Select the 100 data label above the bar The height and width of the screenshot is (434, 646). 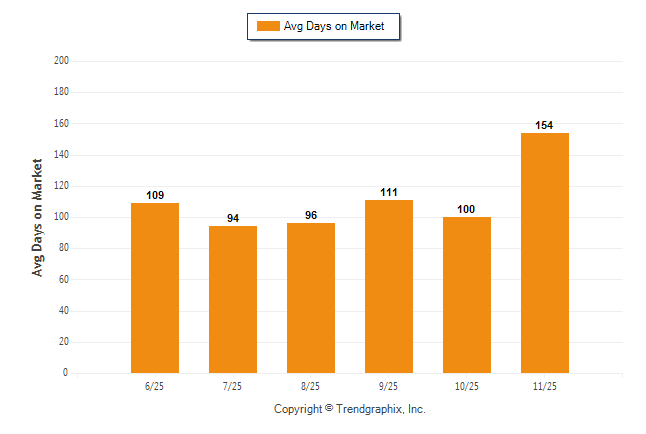pyautogui.click(x=467, y=210)
